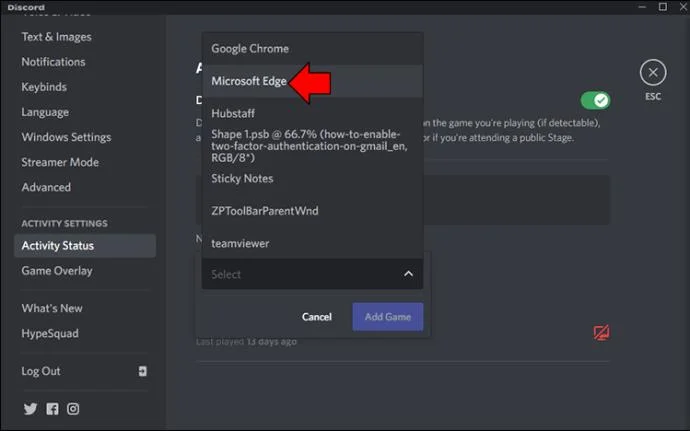Maximize the Discord window
This screenshot has height=431, width=690.
[x=662, y=7]
